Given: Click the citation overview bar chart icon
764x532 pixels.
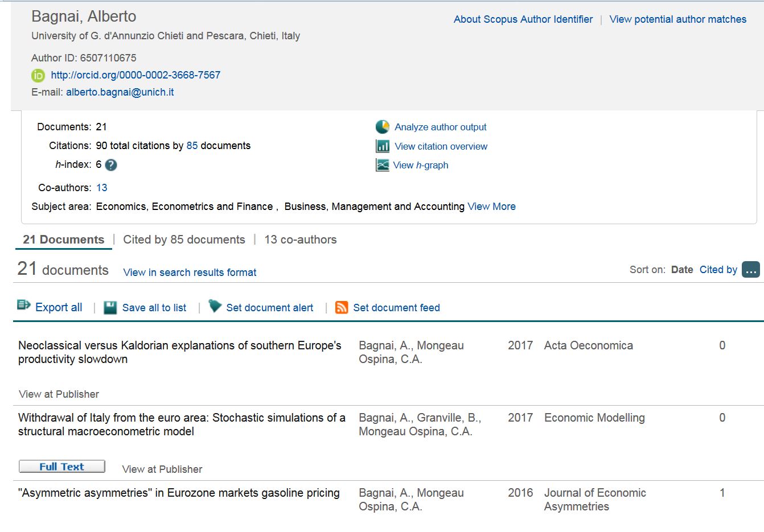Looking at the screenshot, I should pos(383,146).
